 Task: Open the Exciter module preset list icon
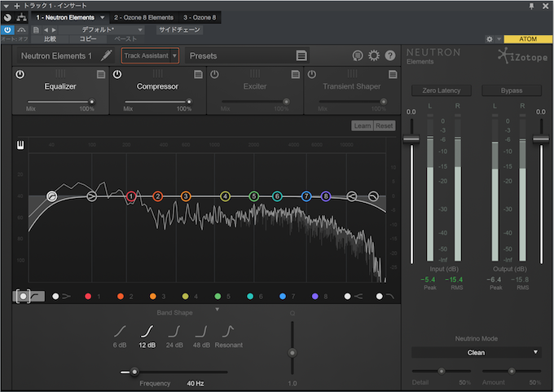click(x=296, y=74)
